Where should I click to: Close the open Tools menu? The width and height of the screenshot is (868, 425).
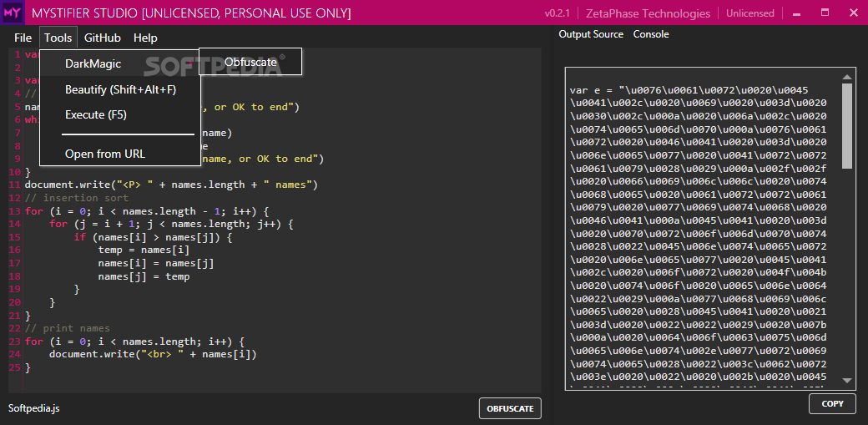[x=58, y=38]
